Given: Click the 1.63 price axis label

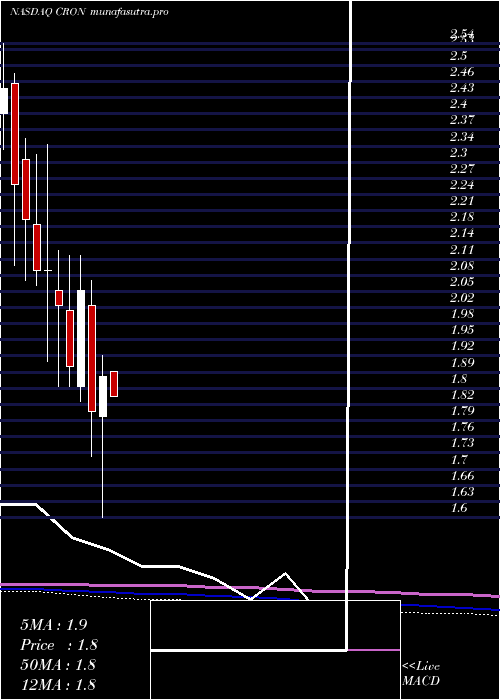Looking at the screenshot, I should point(462,492).
